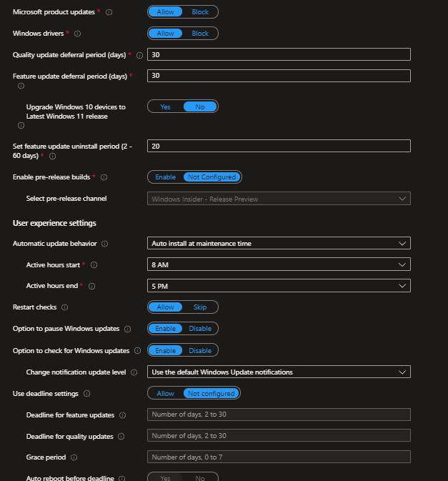
Task: Select Yes for Upgrade to Windows 11
Action: 165,106
